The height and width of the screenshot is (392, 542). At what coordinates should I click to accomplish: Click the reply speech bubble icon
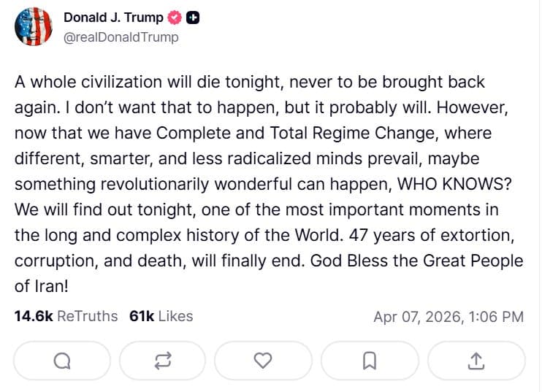63,361
